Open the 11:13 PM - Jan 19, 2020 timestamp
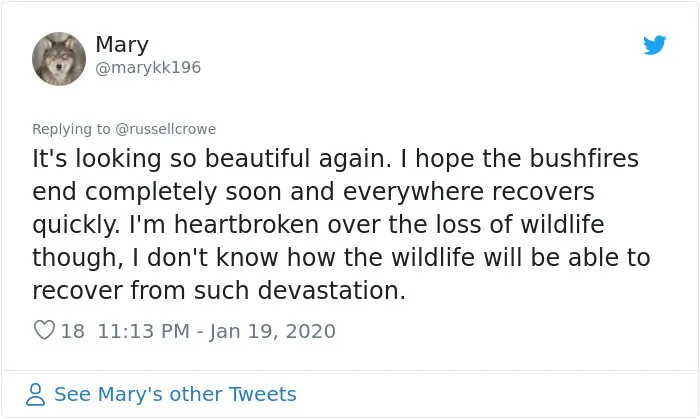Viewport: 700px width, 419px height. tap(217, 331)
